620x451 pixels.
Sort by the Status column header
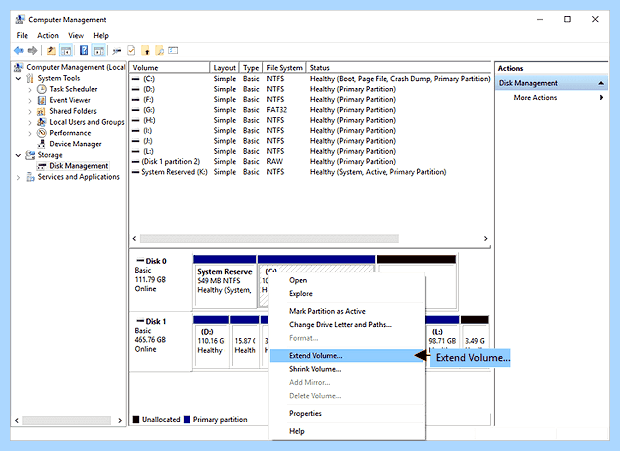tap(399, 68)
